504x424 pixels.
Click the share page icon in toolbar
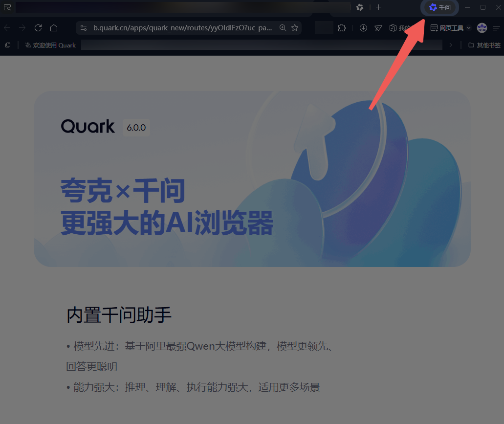378,28
